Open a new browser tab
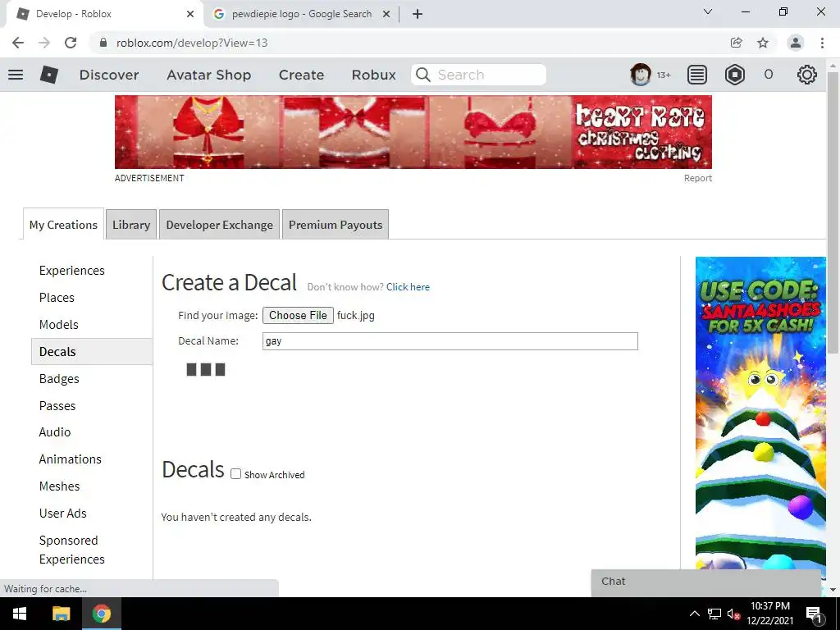Screen dimensions: 840x630 point(418,14)
